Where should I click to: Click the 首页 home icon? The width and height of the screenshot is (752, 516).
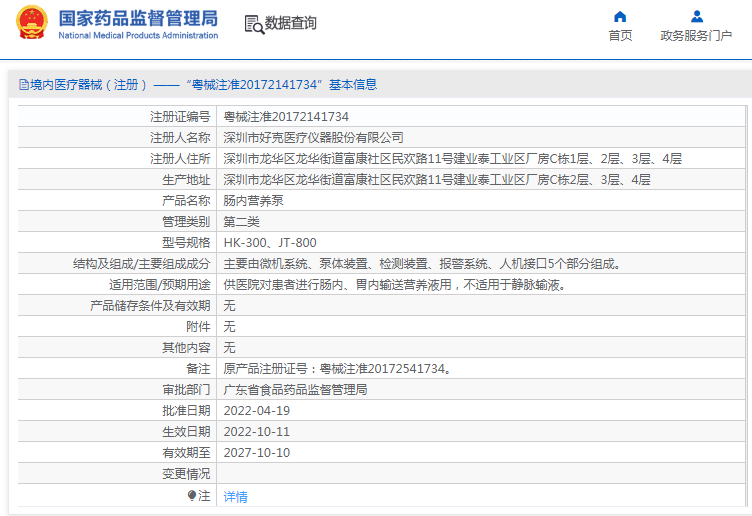(x=620, y=17)
